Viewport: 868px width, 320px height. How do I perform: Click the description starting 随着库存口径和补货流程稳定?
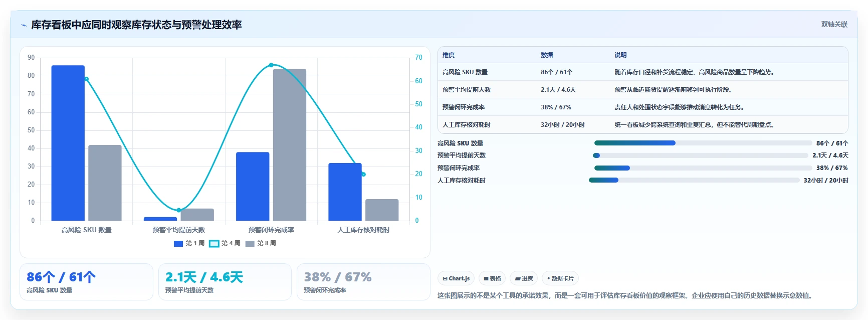tap(696, 72)
